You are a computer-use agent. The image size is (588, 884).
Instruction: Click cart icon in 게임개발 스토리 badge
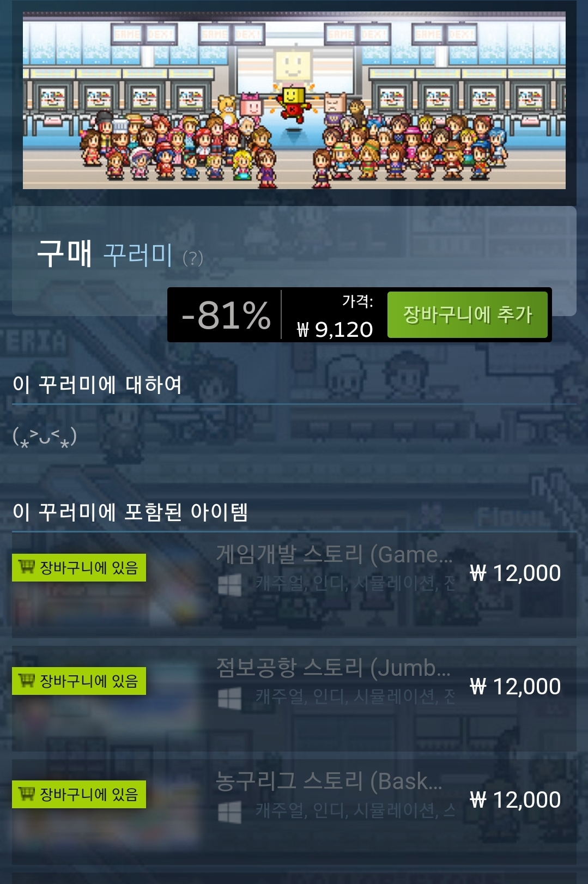(26, 567)
